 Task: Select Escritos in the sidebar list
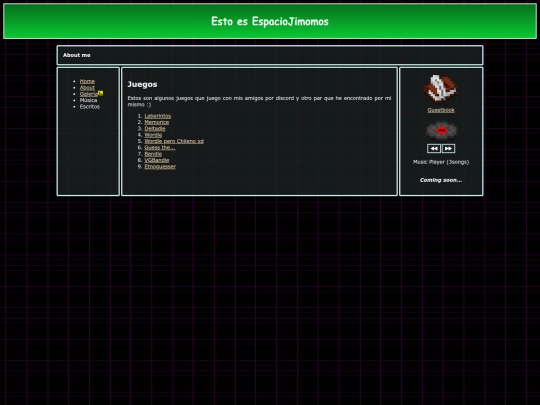pos(90,107)
